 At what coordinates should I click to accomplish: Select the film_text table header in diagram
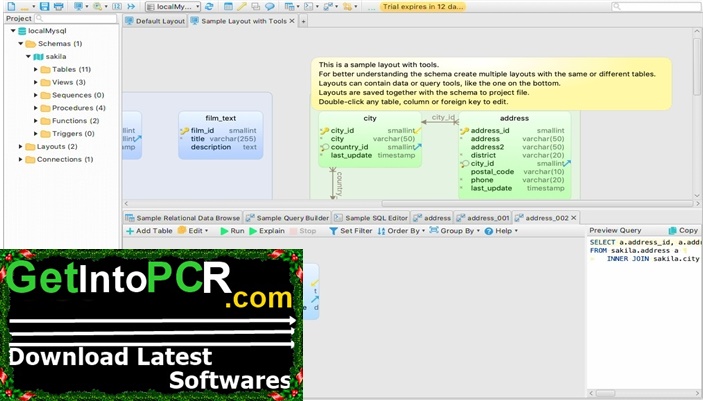tap(221, 118)
